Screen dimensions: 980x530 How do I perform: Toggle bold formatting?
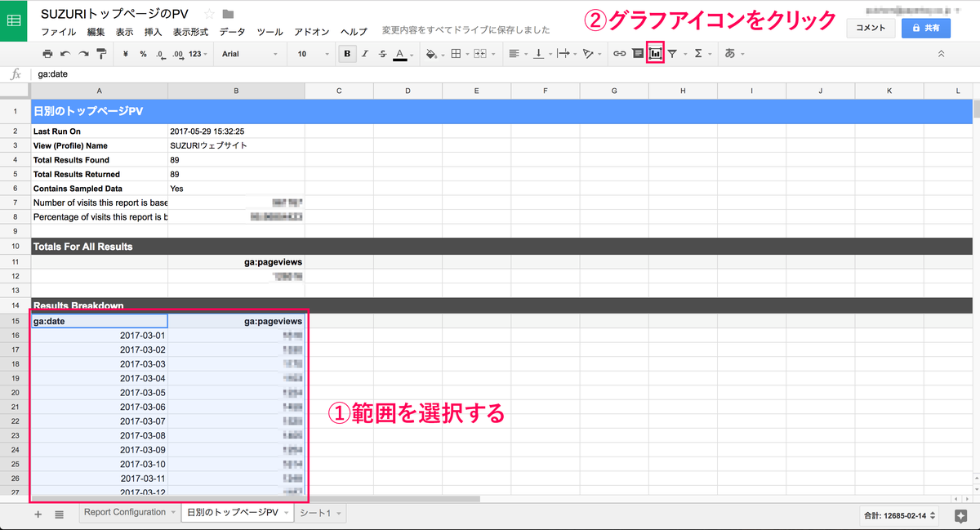[x=347, y=54]
